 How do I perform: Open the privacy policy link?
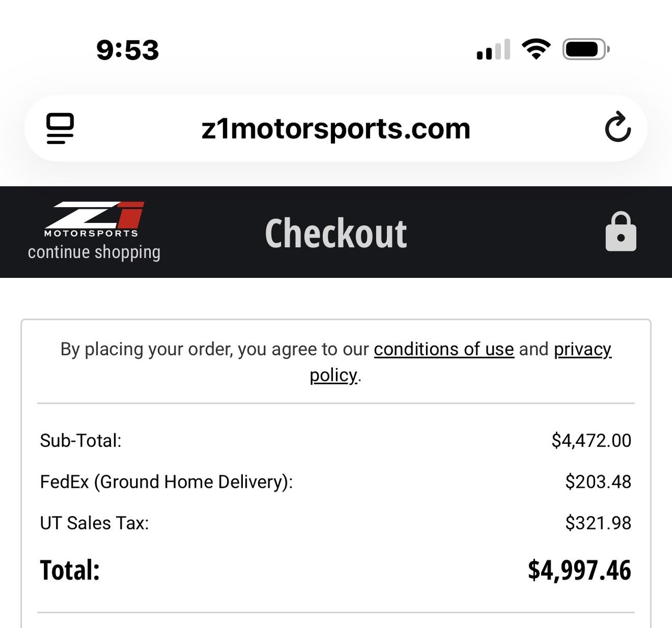[x=583, y=349]
